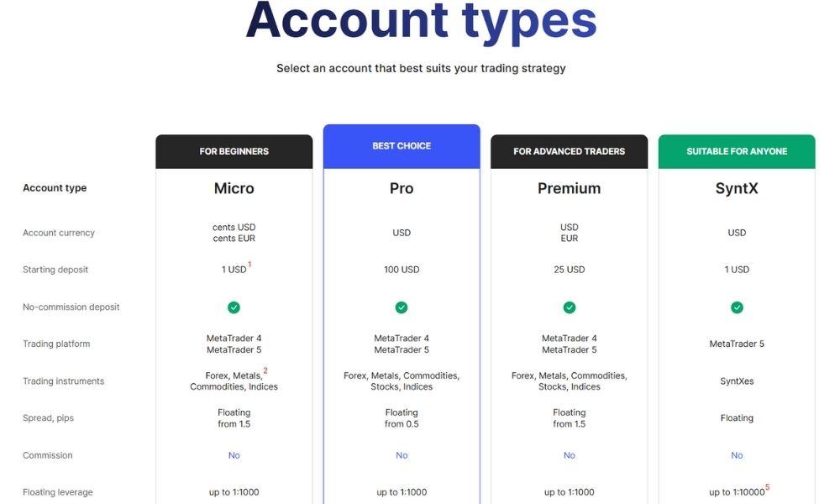Click the green checkmark in SyntX column
Viewport: 840px width, 504px height.
(x=737, y=307)
